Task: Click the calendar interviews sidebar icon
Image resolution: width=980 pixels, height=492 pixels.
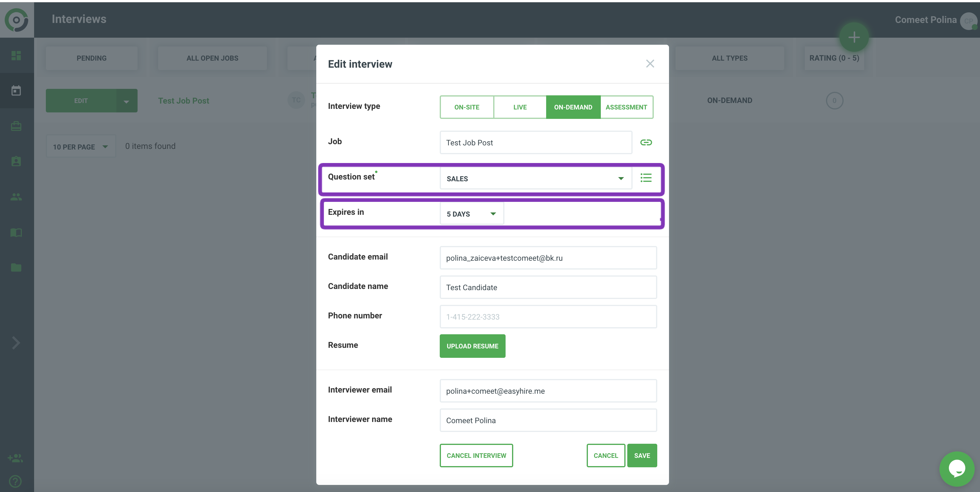Action: 16,91
